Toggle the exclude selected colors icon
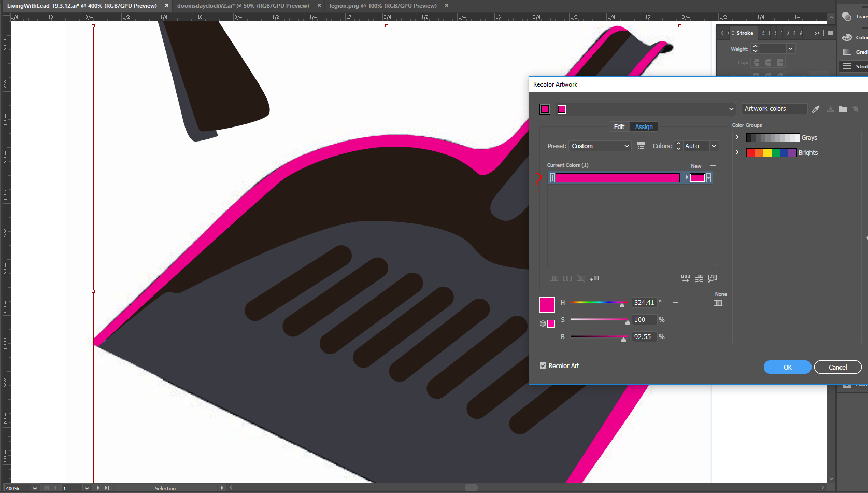The image size is (868, 493). (x=581, y=278)
